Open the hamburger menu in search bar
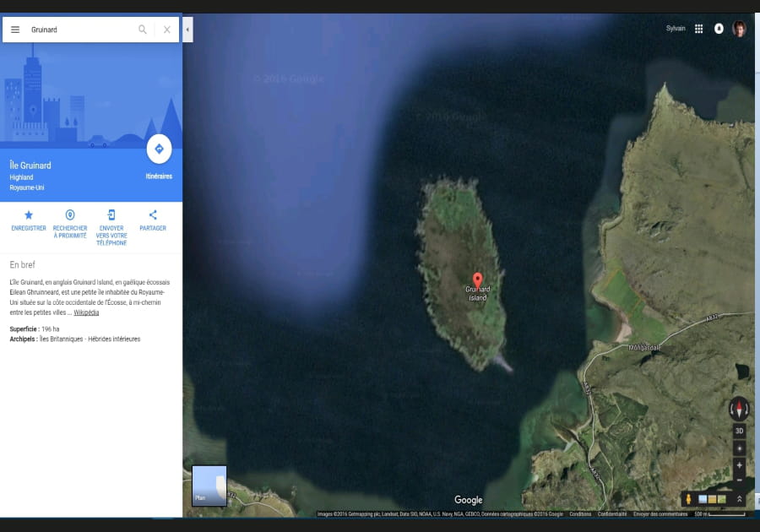The image size is (760, 532). [15, 30]
